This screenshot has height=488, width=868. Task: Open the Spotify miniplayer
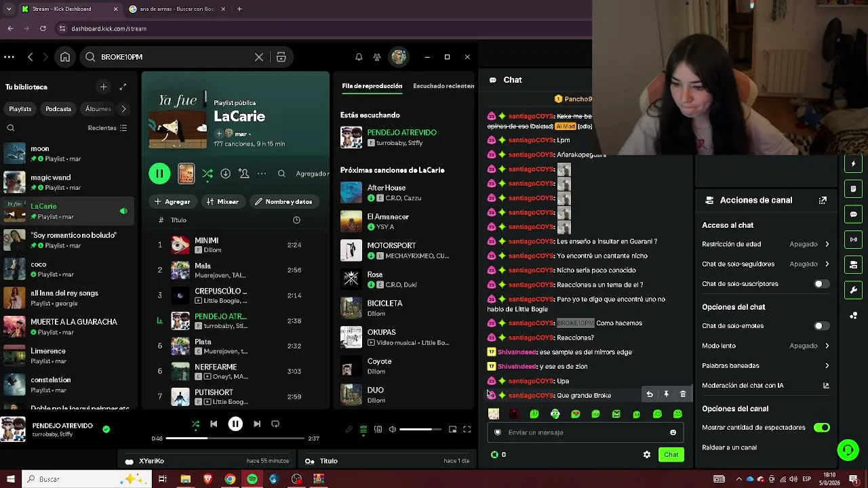coord(452,429)
